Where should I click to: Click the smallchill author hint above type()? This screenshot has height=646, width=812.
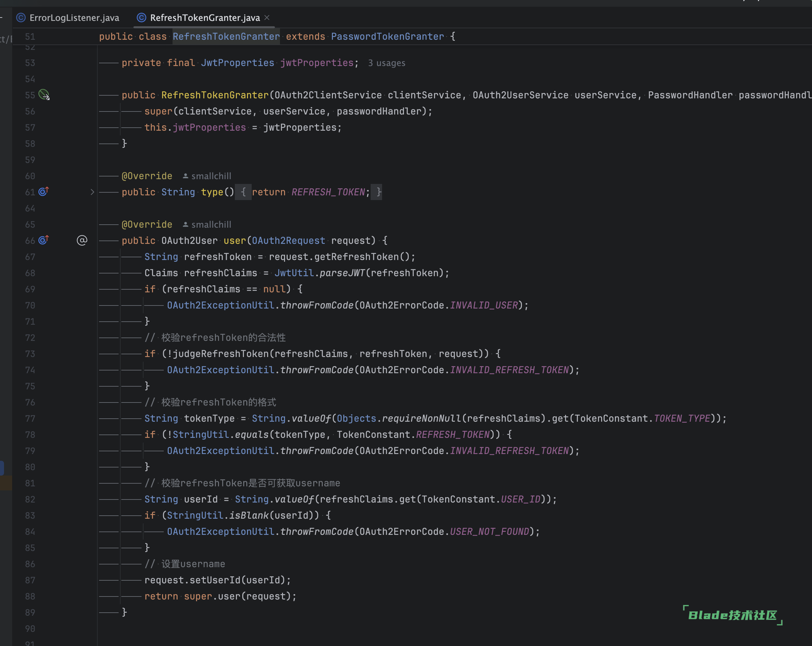[207, 176]
